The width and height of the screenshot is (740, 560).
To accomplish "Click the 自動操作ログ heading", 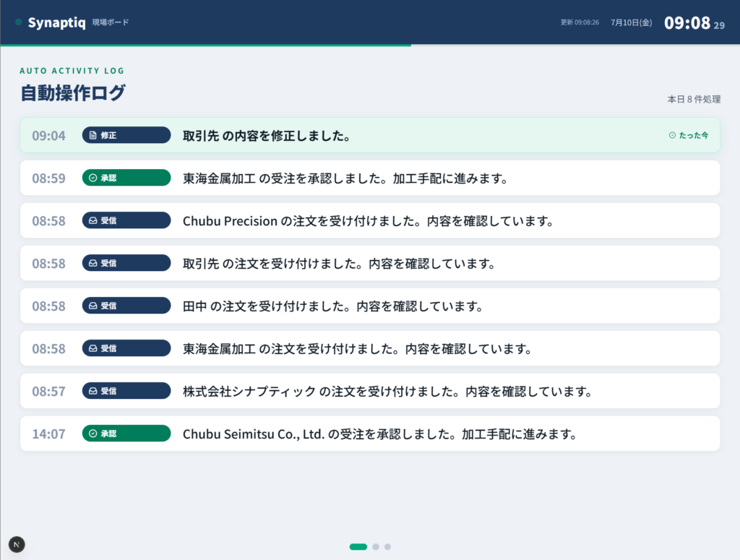I will click(x=73, y=93).
